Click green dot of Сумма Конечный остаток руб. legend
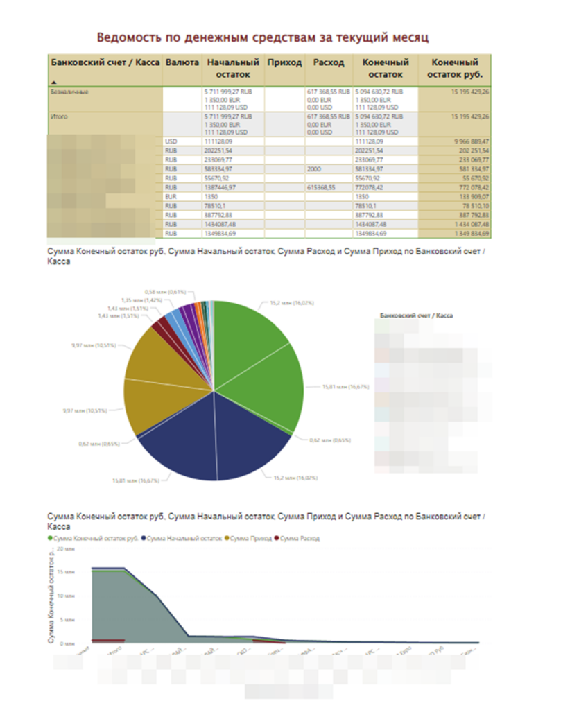Viewport: 588px width, 710px height. point(50,538)
